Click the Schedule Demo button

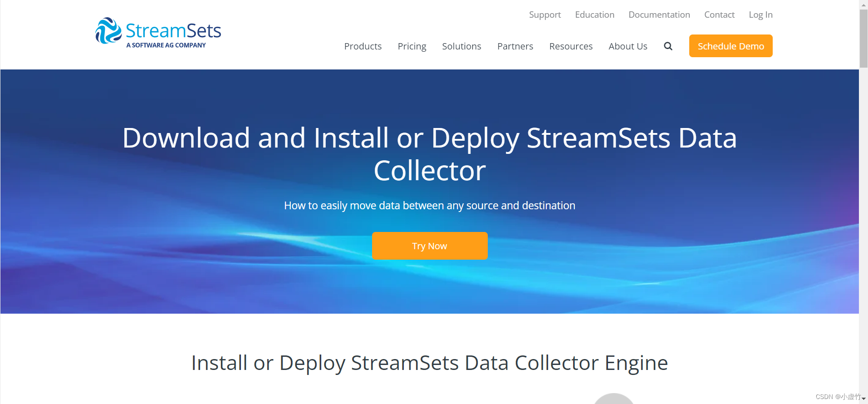[x=731, y=46]
